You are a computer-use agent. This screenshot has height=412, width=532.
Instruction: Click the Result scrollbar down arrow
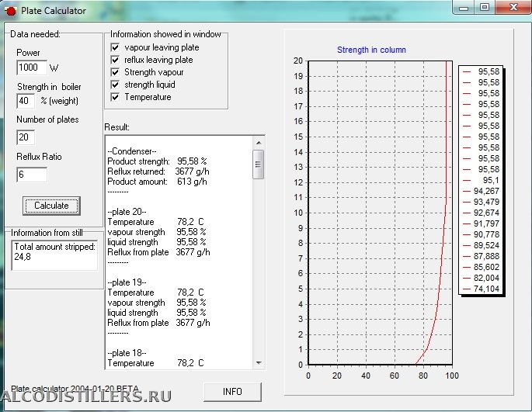(x=259, y=363)
